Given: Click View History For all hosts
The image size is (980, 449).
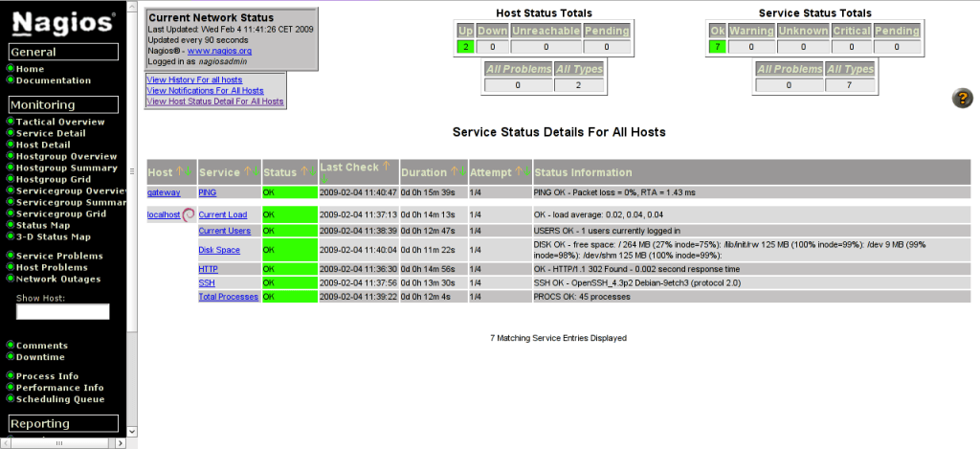Looking at the screenshot, I should (x=194, y=80).
